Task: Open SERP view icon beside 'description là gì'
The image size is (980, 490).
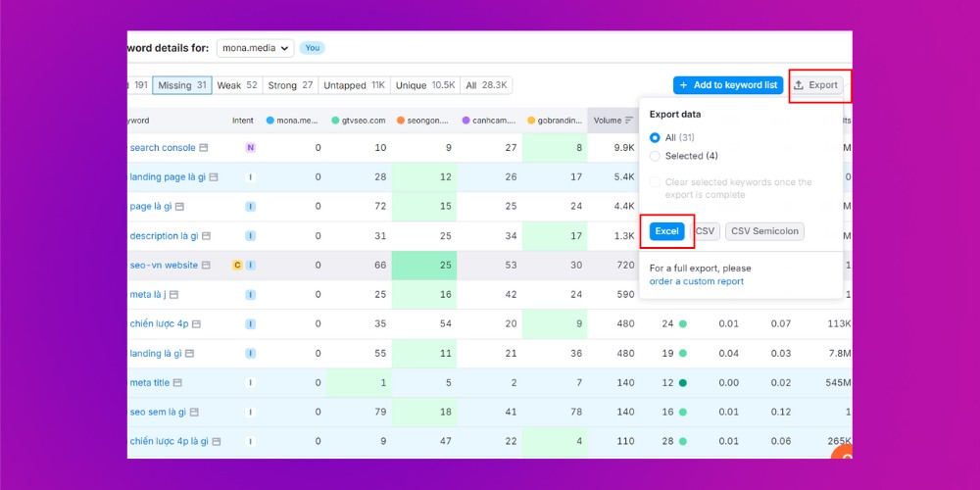Action: click(x=206, y=235)
